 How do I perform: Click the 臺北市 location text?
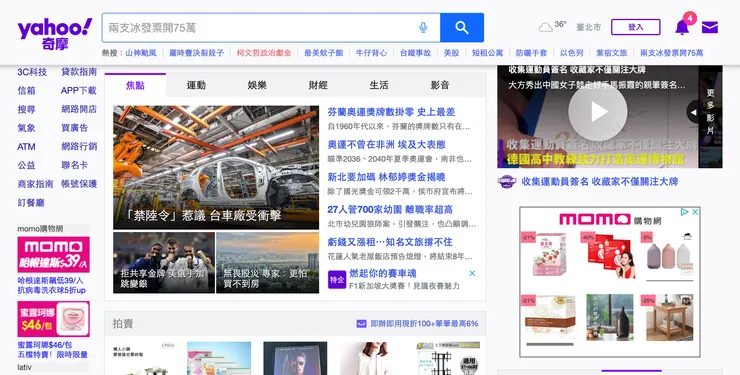(x=589, y=27)
